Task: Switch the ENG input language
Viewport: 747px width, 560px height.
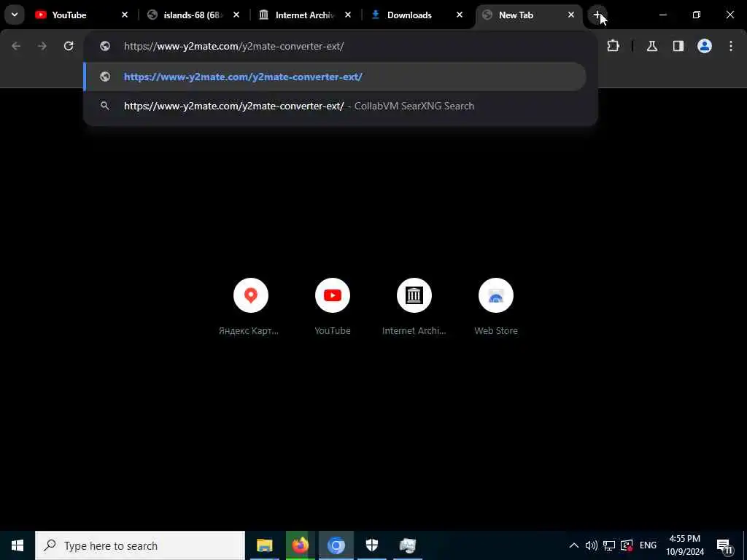Action: coord(648,545)
